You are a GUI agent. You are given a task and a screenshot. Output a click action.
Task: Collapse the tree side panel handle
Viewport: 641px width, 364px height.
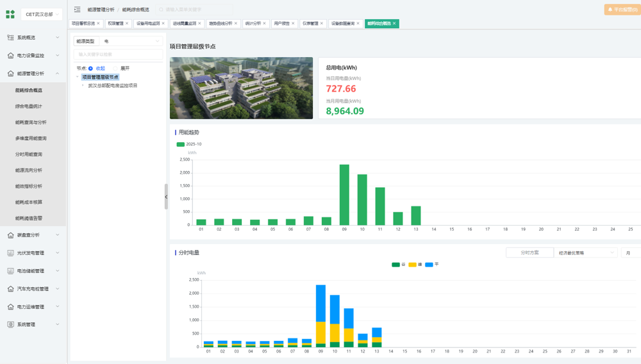(x=166, y=197)
